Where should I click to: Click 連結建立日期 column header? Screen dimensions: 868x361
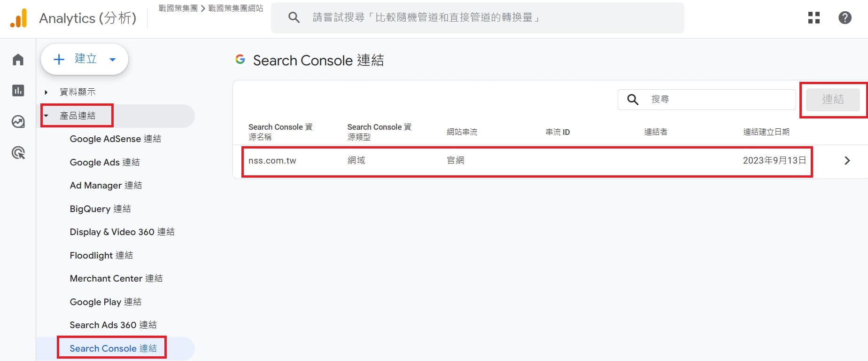(766, 132)
